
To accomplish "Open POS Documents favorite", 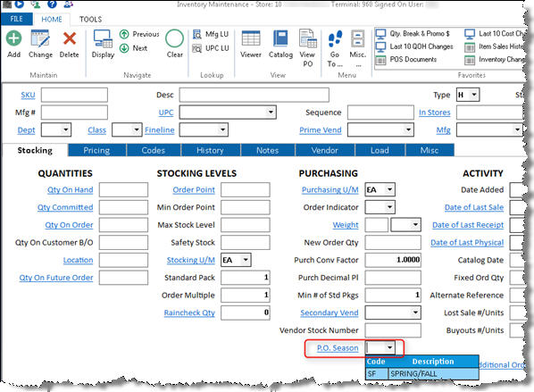I will (x=406, y=60).
